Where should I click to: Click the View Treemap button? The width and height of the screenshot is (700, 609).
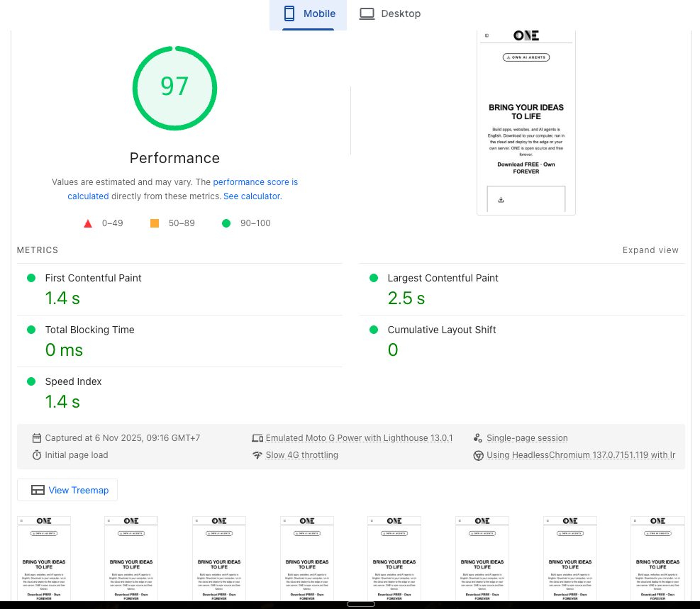[x=67, y=490]
